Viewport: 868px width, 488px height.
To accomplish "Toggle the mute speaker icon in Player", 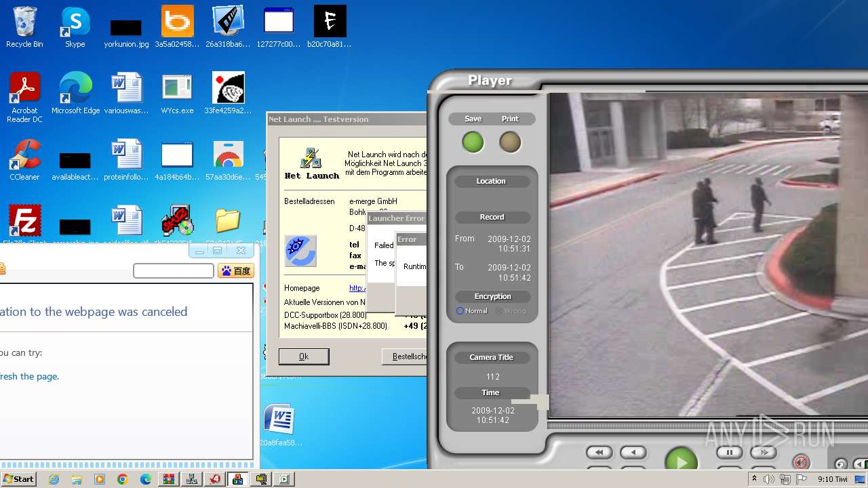I will pyautogui.click(x=801, y=462).
